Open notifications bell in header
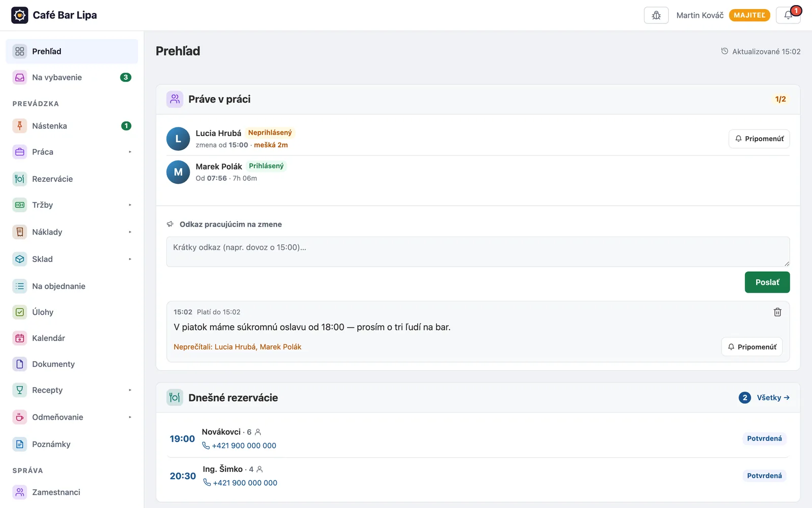 pos(788,15)
